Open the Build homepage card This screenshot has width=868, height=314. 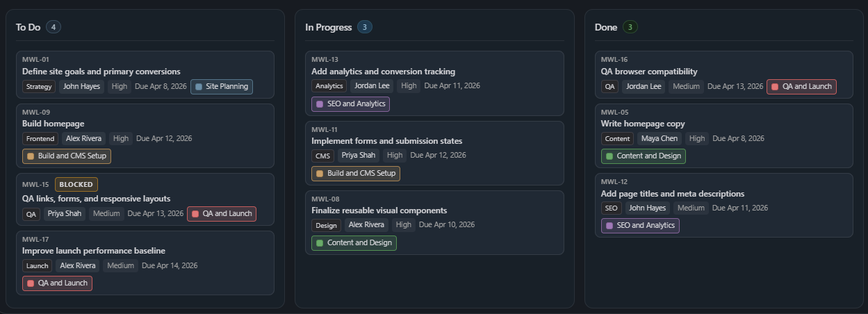click(54, 124)
